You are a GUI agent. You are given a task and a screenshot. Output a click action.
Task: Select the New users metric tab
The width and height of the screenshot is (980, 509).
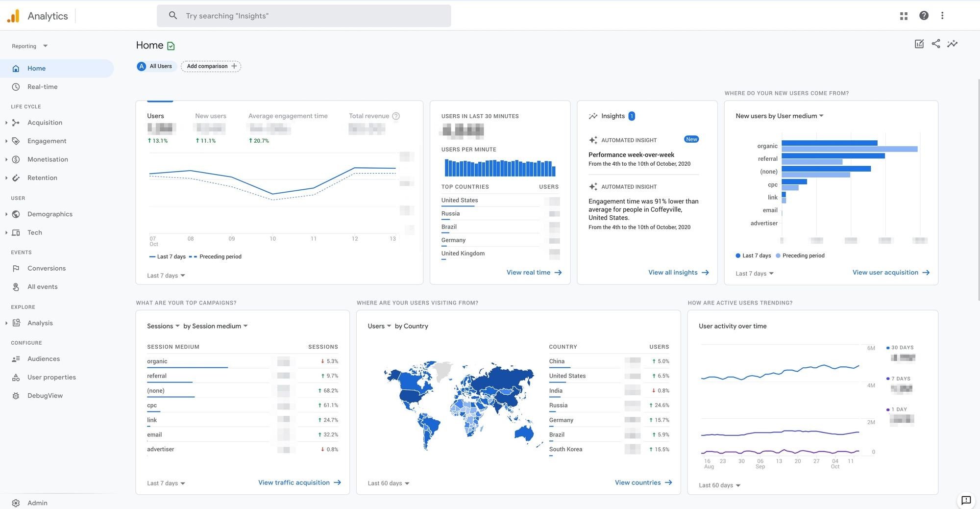(x=210, y=116)
